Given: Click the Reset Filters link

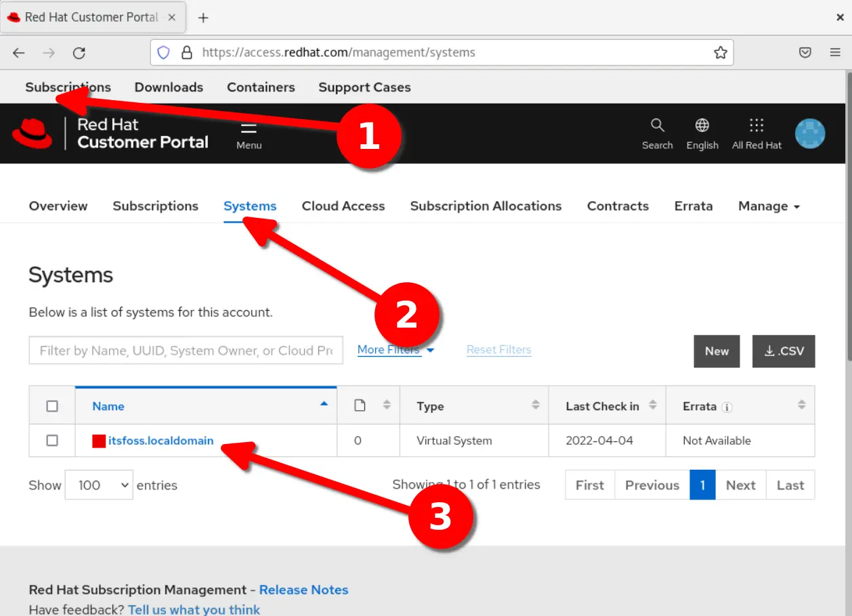Looking at the screenshot, I should click(499, 350).
